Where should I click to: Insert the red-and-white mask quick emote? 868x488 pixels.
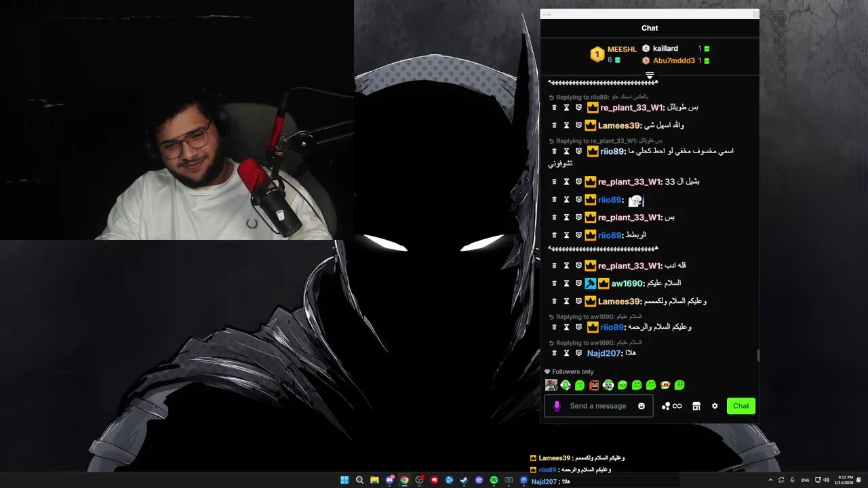pyautogui.click(x=665, y=385)
